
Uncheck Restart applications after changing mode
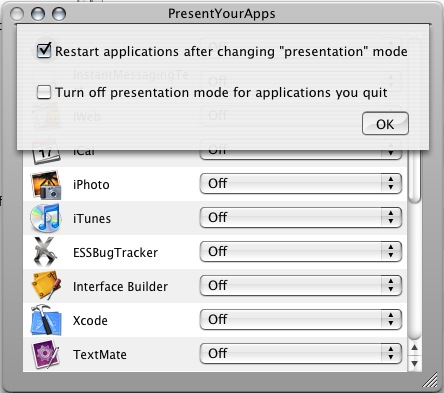pos(44,51)
